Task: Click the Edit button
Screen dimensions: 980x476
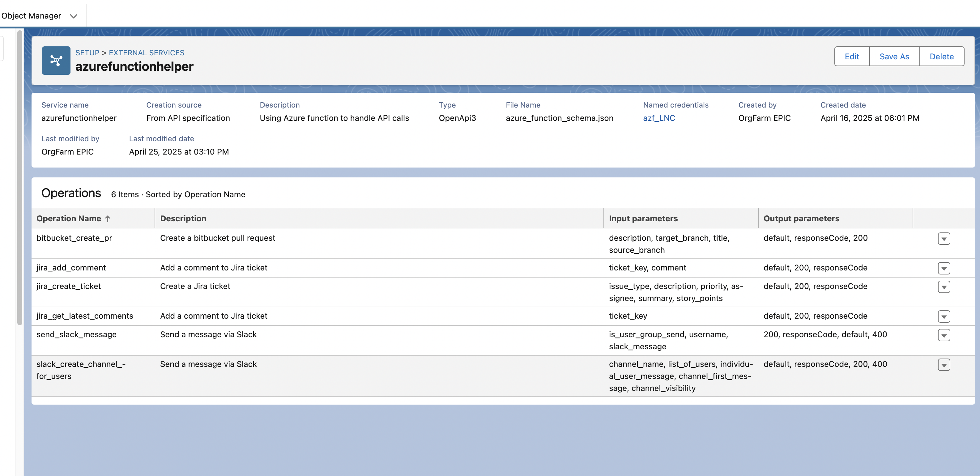Action: pos(851,56)
